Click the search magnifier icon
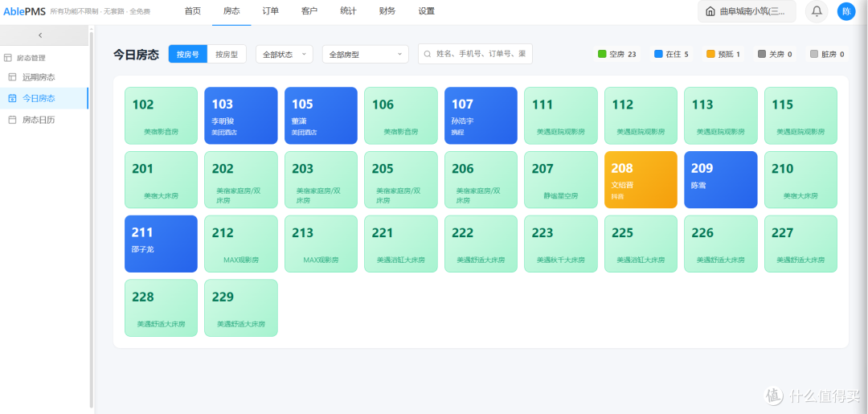Viewport: 868px width, 414px height. pyautogui.click(x=427, y=54)
